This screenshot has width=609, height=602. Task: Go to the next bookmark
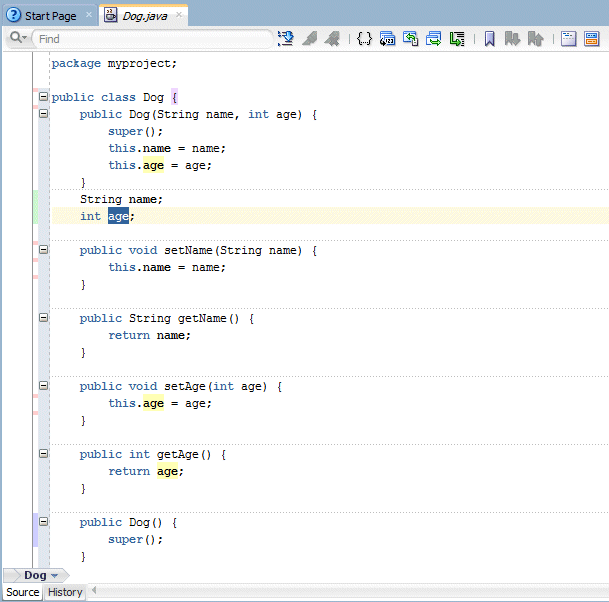(512, 39)
